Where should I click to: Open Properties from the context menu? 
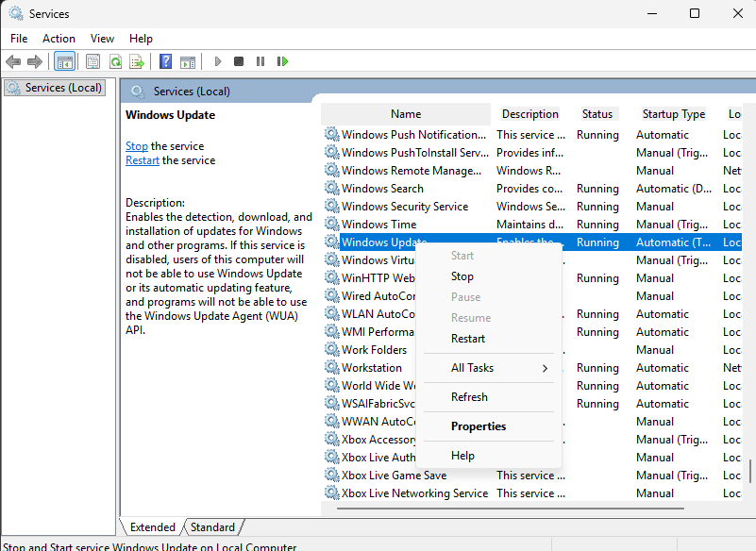tap(489, 426)
